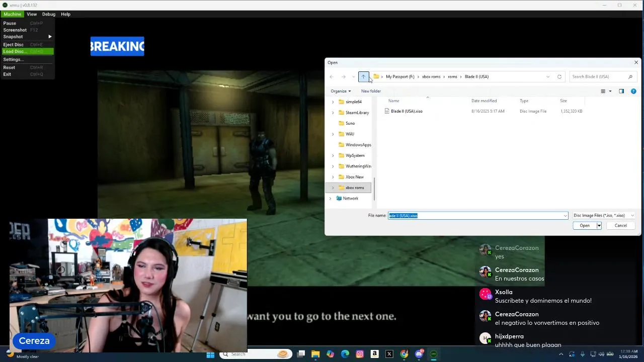644x362 pixels.
Task: Open the Help icon in Open dialog
Action: tap(633, 91)
